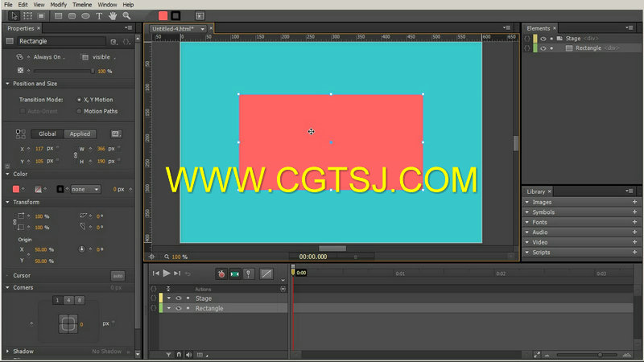This screenshot has height=362, width=644.
Task: Toggle timeline snapping magnet icon
Action: tap(179, 355)
